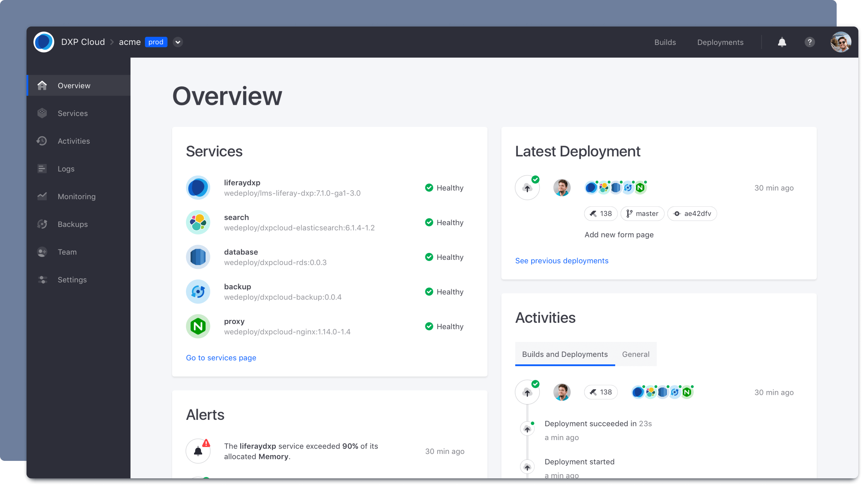The width and height of the screenshot is (868, 488).
Task: Select the Builds and Deployments tab
Action: click(565, 354)
